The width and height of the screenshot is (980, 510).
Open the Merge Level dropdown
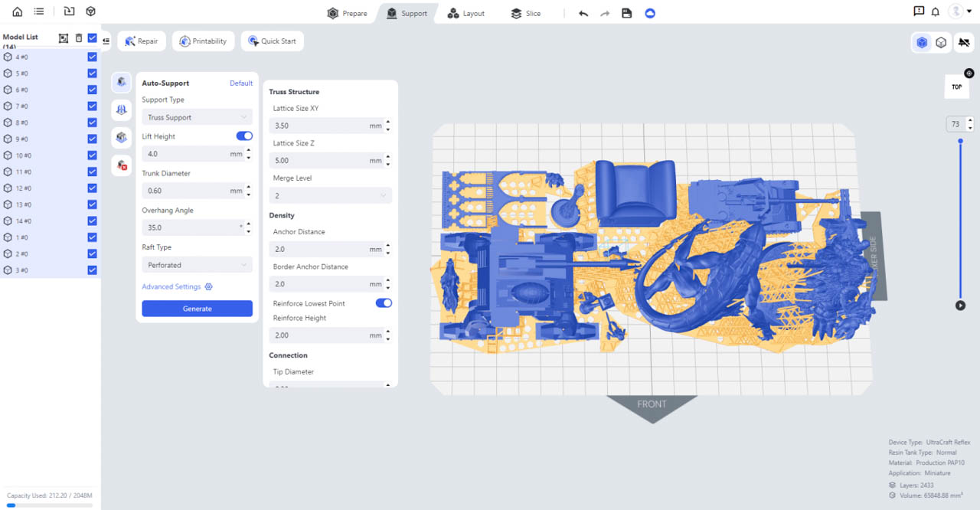(x=330, y=196)
